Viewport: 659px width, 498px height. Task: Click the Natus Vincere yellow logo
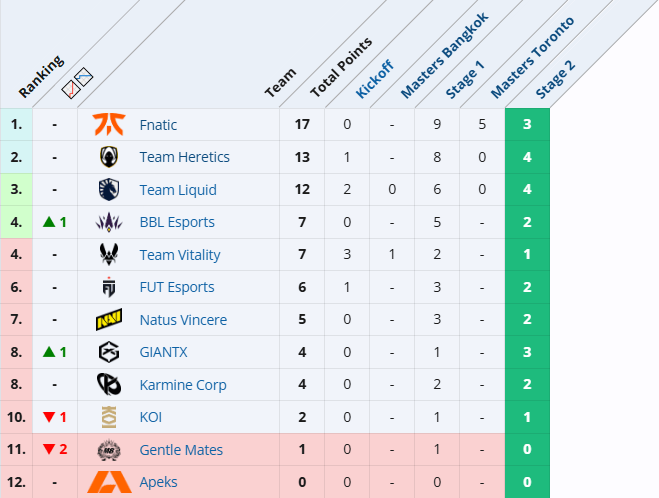[x=109, y=319]
